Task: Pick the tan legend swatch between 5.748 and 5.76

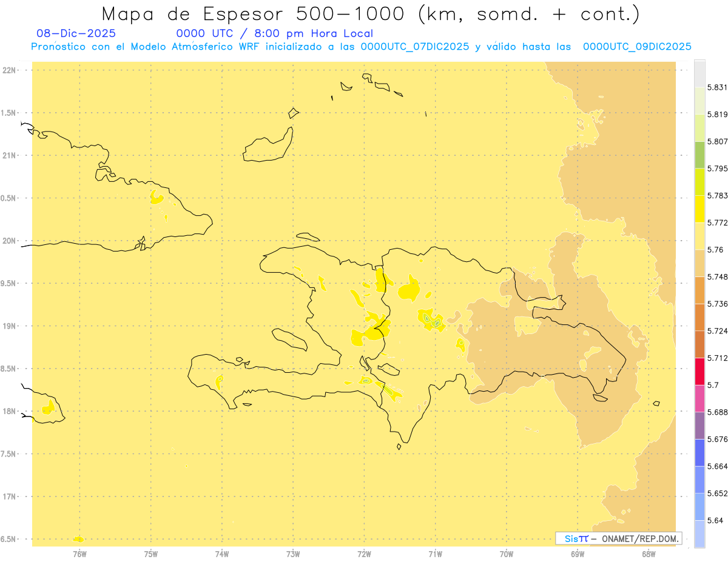Action: click(699, 263)
